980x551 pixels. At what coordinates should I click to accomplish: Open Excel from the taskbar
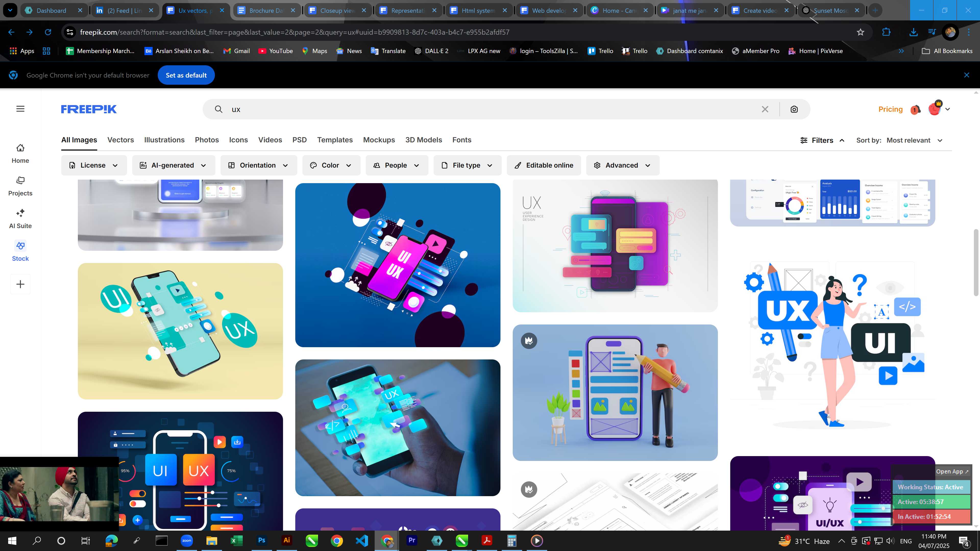point(237,540)
